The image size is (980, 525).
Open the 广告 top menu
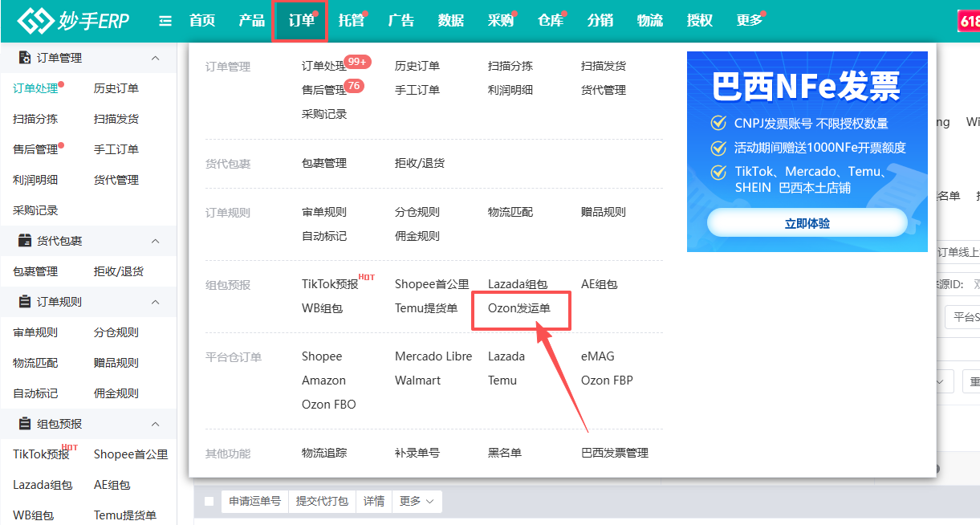[401, 21]
